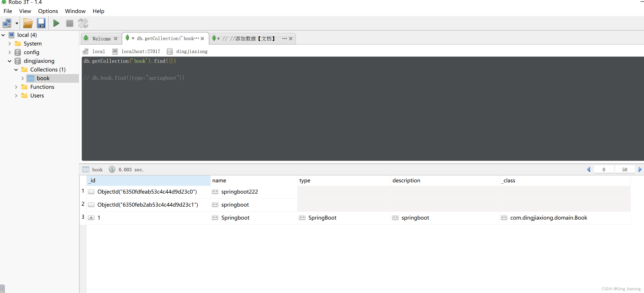644x293 pixels.
Task: Click the name column header
Action: pyautogui.click(x=254, y=181)
